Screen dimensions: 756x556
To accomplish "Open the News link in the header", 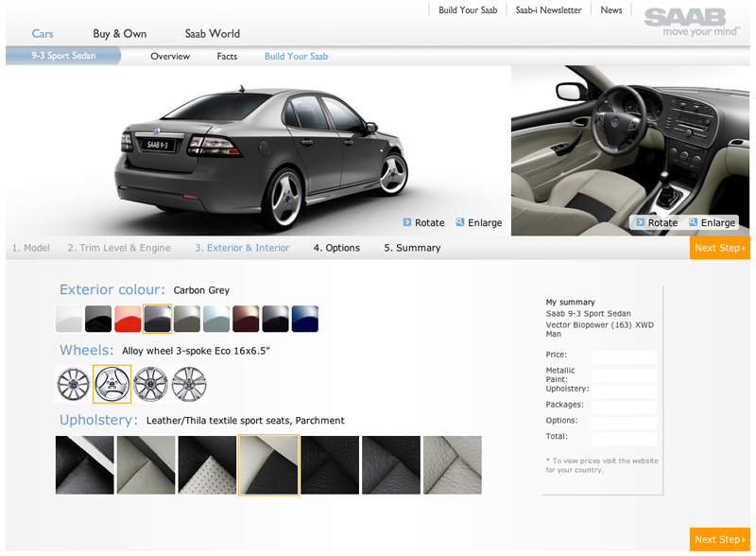I will point(611,10).
